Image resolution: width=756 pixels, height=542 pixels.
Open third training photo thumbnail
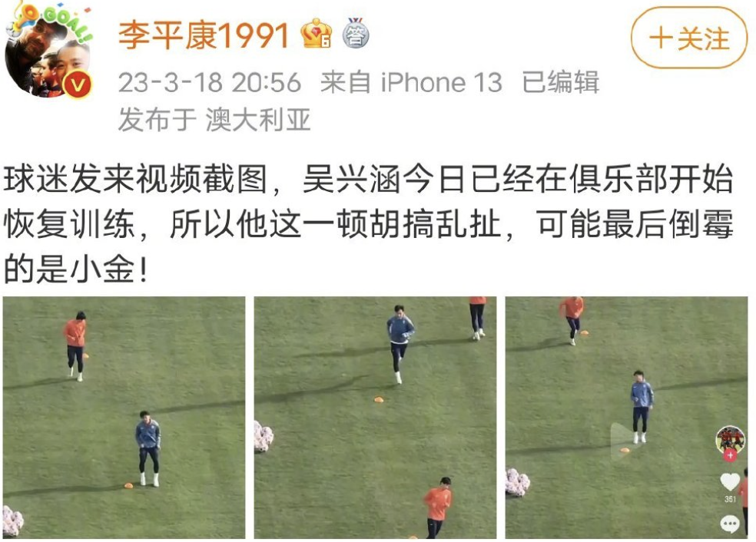click(x=626, y=418)
